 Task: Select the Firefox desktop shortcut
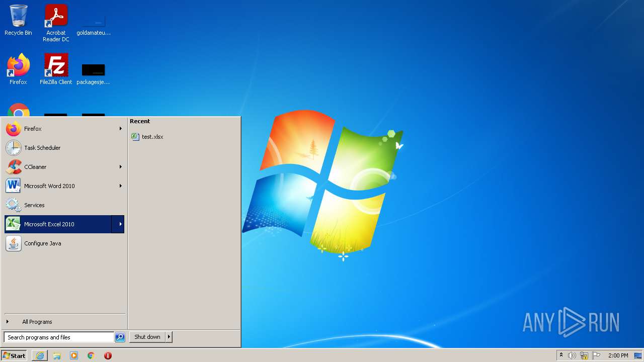click(18, 69)
